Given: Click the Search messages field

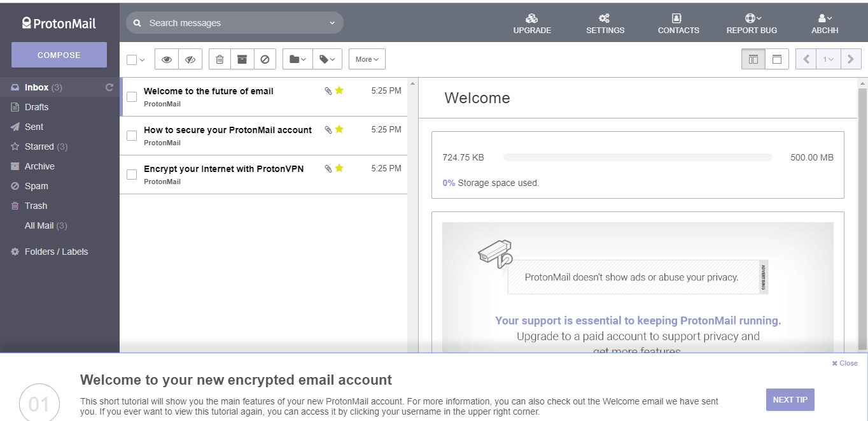Looking at the screenshot, I should point(235,23).
